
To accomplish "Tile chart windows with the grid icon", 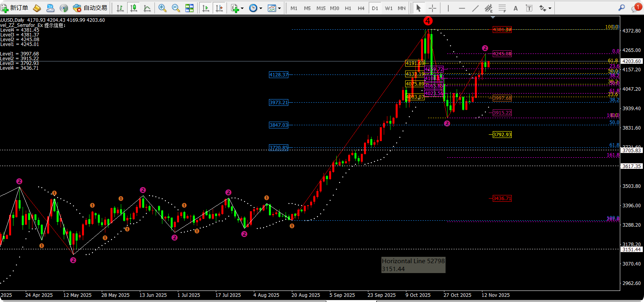I will (x=190, y=8).
